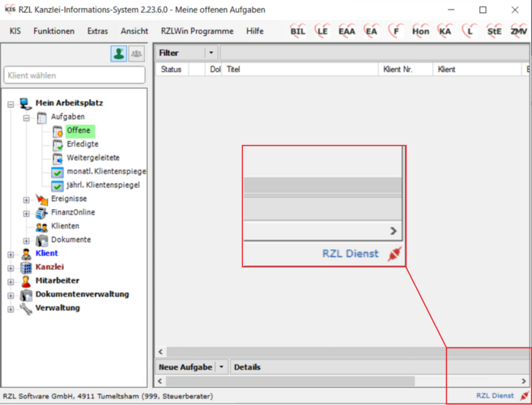Image resolution: width=532 pixels, height=405 pixels.
Task: Click the Details button
Action: pyautogui.click(x=247, y=367)
